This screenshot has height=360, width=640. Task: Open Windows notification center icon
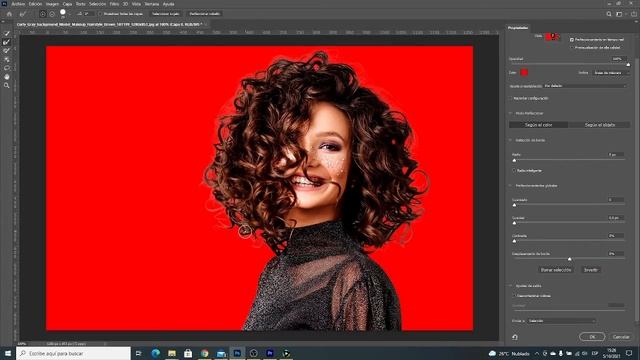pyautogui.click(x=629, y=353)
